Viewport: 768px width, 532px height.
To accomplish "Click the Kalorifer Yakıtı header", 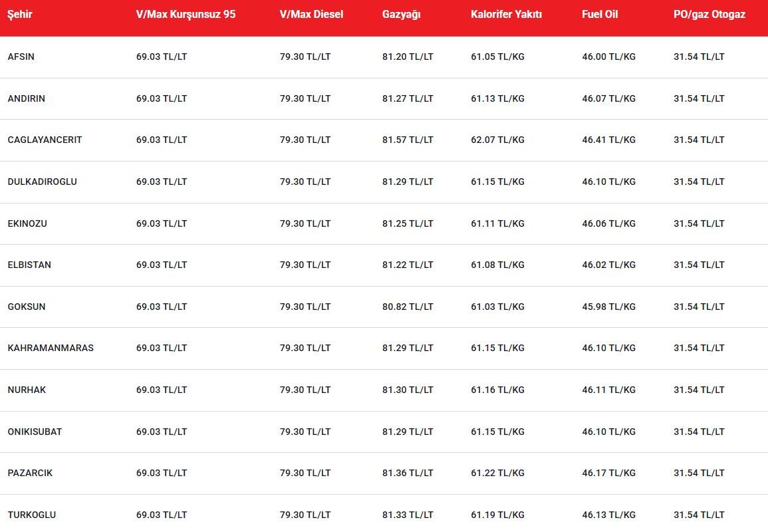I will pos(506,14).
